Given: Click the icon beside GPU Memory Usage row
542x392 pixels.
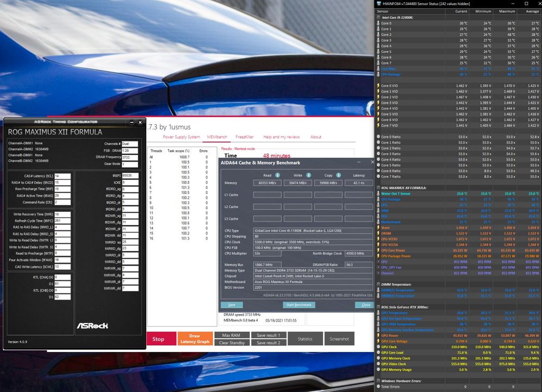Looking at the screenshot, I should click(x=378, y=370).
